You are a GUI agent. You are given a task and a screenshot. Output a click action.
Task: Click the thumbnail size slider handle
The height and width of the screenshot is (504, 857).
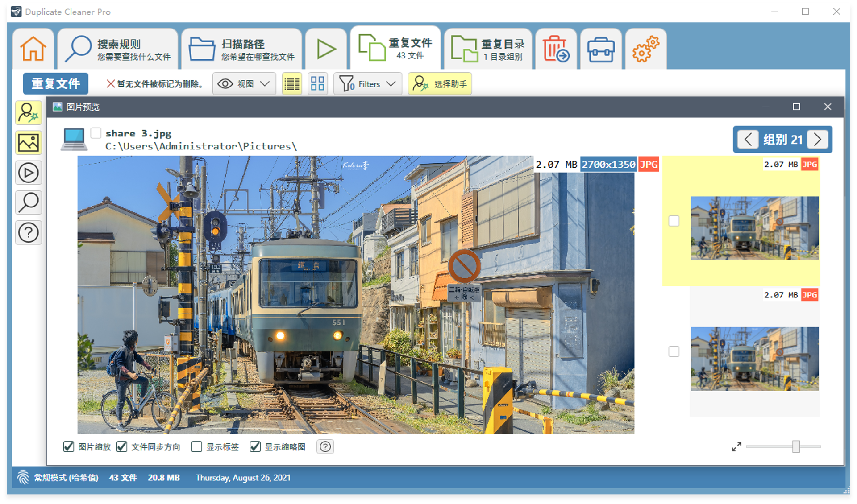click(x=796, y=446)
